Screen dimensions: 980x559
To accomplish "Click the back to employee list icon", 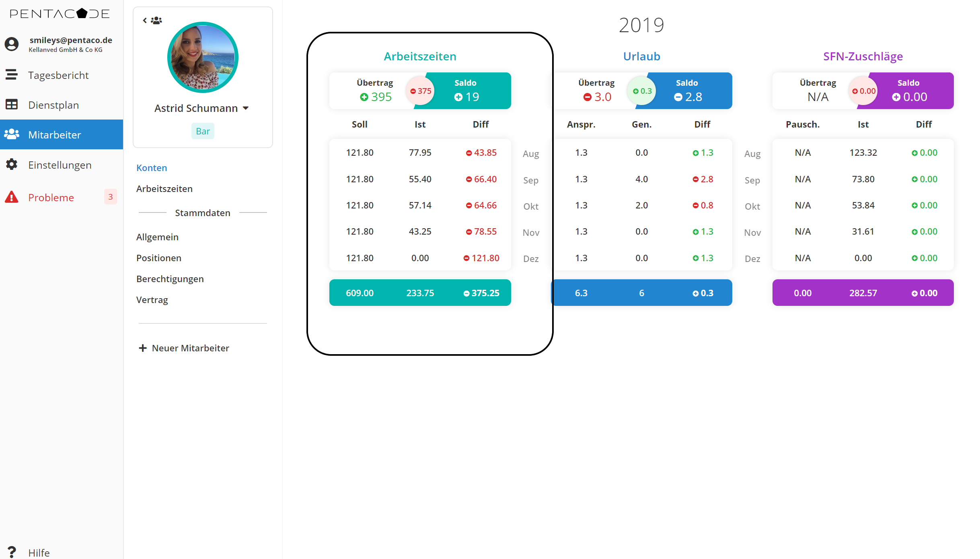I will (152, 20).
